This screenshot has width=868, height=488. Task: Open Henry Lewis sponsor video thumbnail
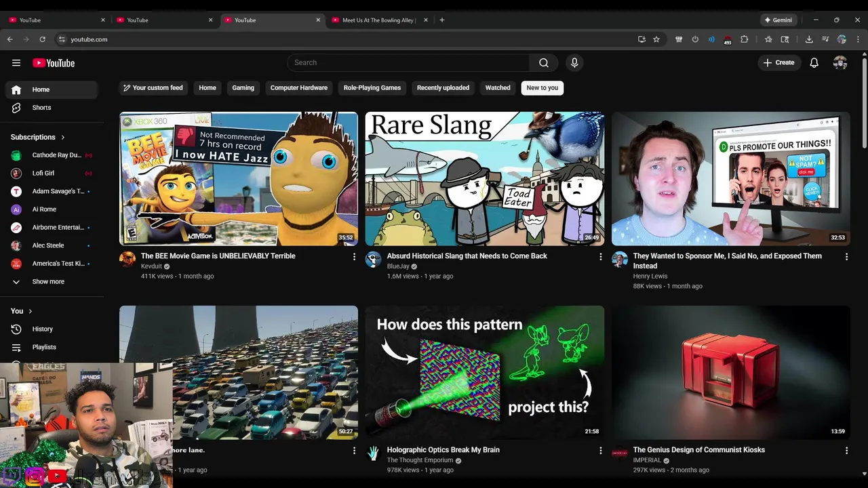pos(731,179)
